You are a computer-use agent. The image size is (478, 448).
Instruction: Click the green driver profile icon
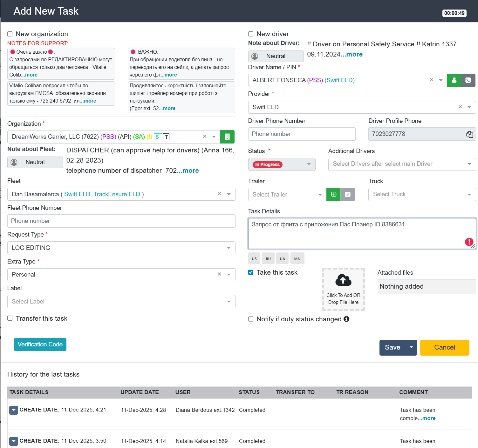click(454, 80)
